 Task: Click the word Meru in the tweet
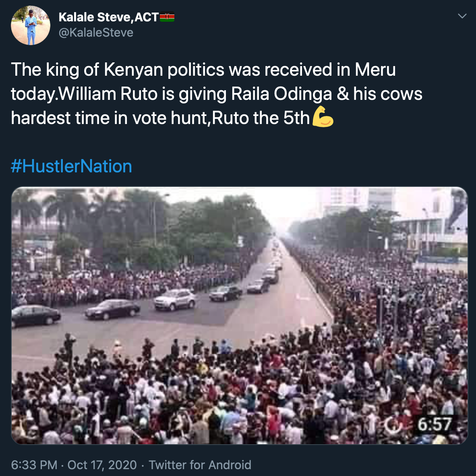[x=375, y=70]
